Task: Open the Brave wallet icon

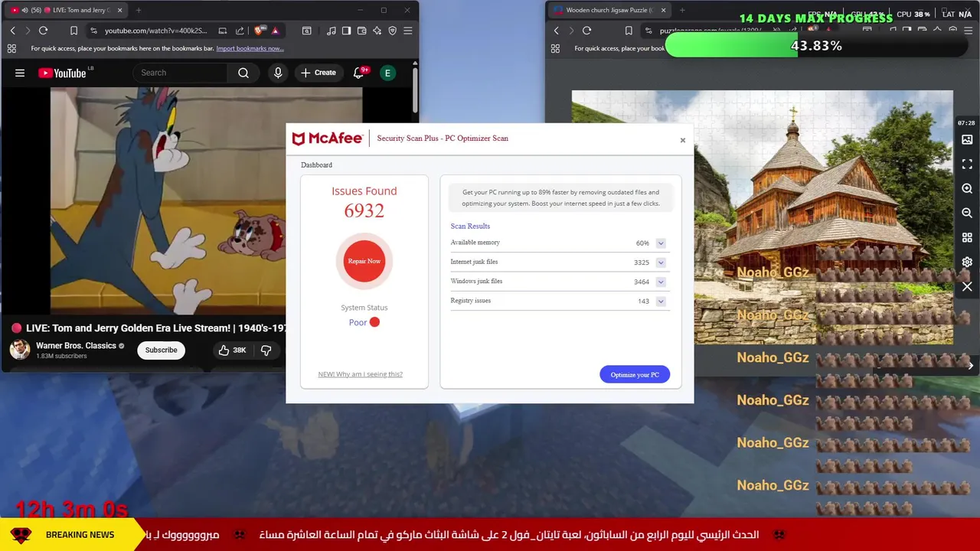Action: [361, 31]
